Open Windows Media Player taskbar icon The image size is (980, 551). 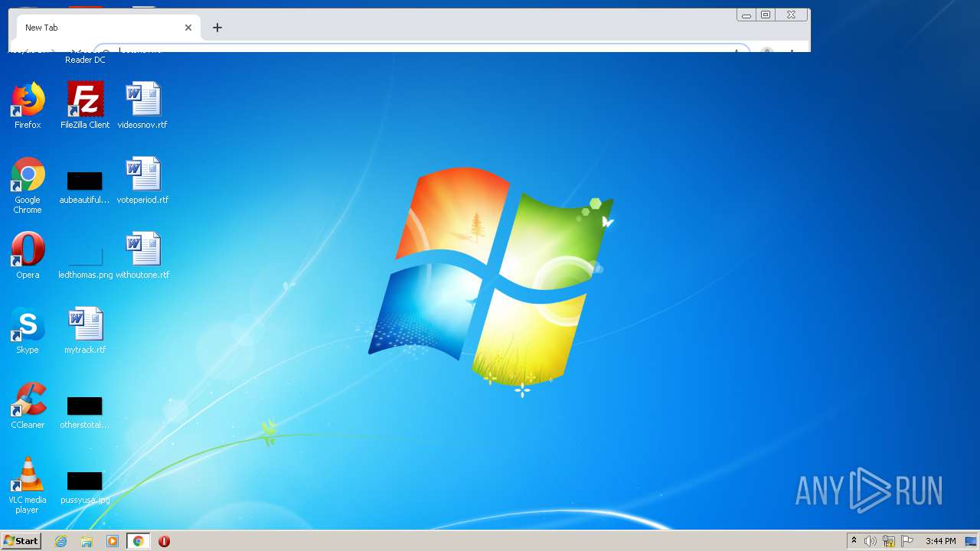pos(113,541)
